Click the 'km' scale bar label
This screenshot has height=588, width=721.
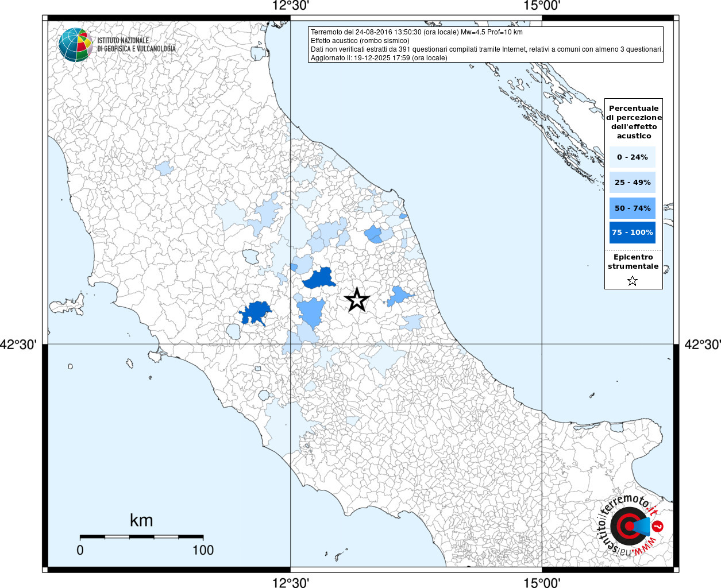click(141, 520)
